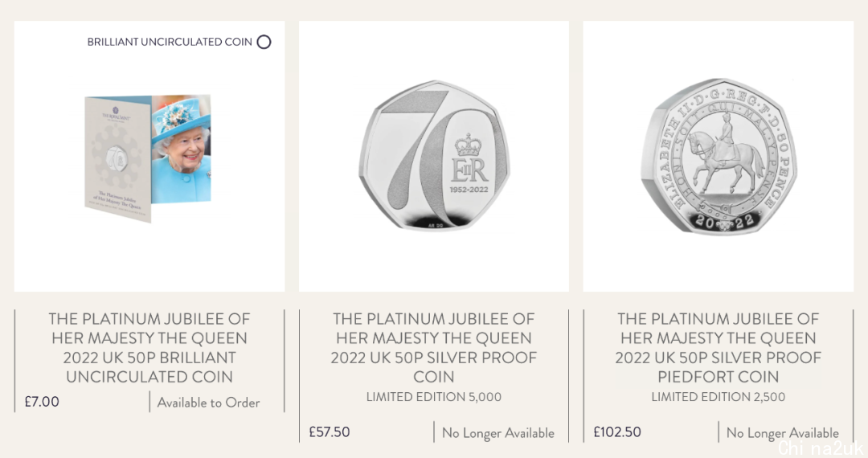Click No Longer Available under silver proof coin
This screenshot has width=868, height=458.
(498, 433)
